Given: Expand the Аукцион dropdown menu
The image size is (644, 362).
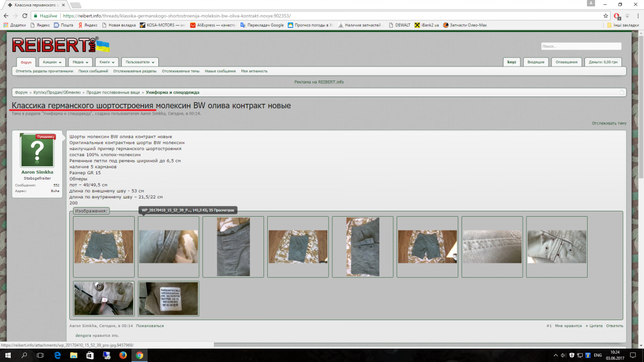Looking at the screenshot, I should 52,62.
